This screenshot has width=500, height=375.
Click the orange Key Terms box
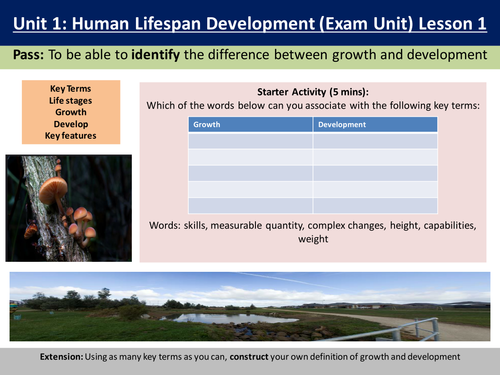(71, 112)
